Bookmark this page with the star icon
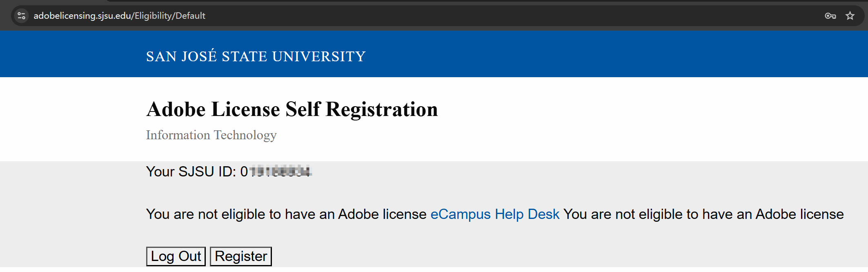The width and height of the screenshot is (868, 272). click(x=850, y=16)
